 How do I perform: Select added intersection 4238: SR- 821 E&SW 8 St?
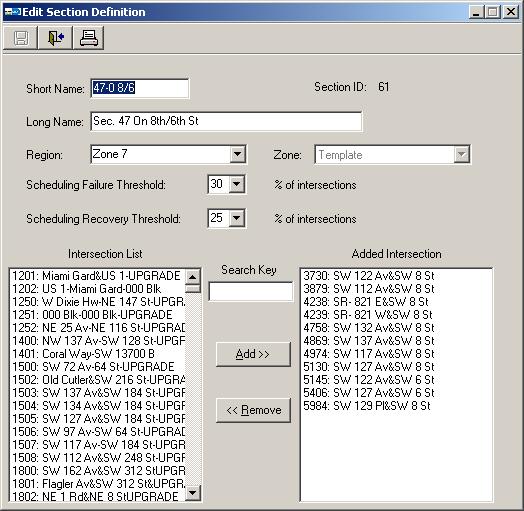[396, 302]
